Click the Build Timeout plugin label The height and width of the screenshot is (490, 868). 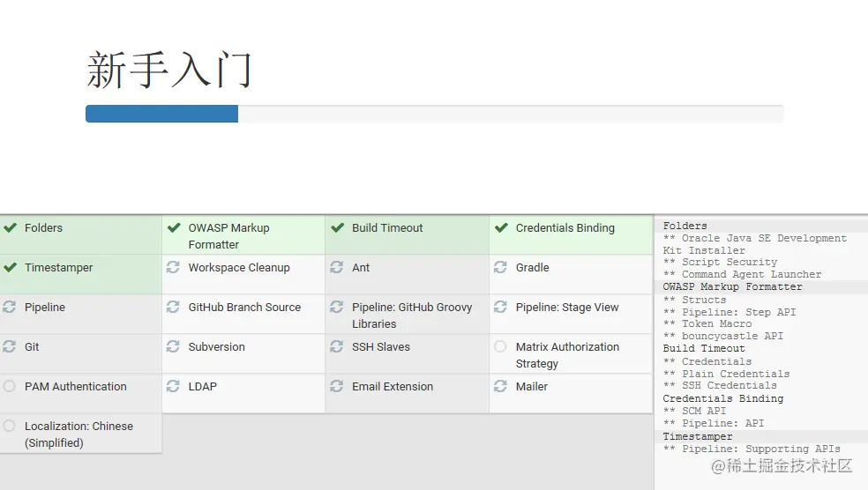click(x=387, y=228)
